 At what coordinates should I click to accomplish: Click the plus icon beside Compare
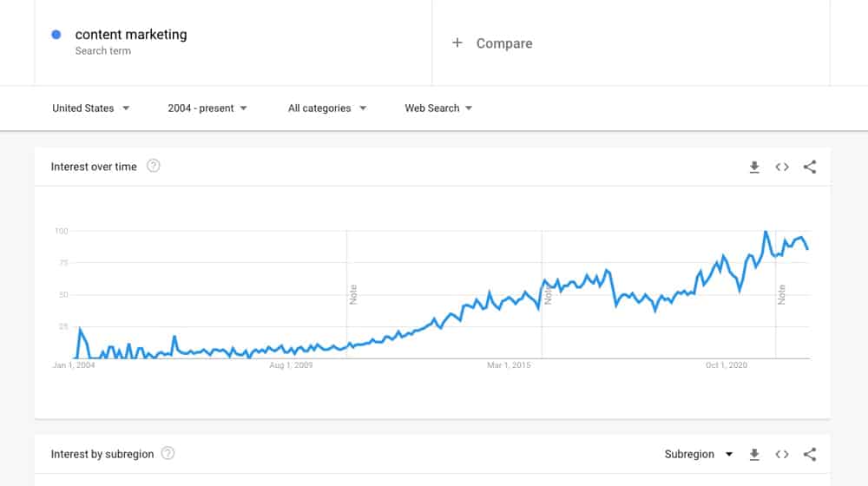pos(457,43)
